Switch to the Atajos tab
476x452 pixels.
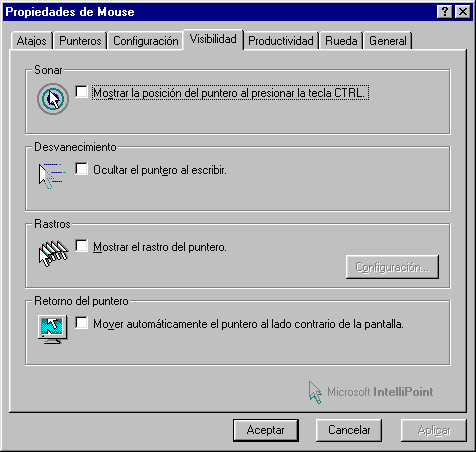click(32, 41)
